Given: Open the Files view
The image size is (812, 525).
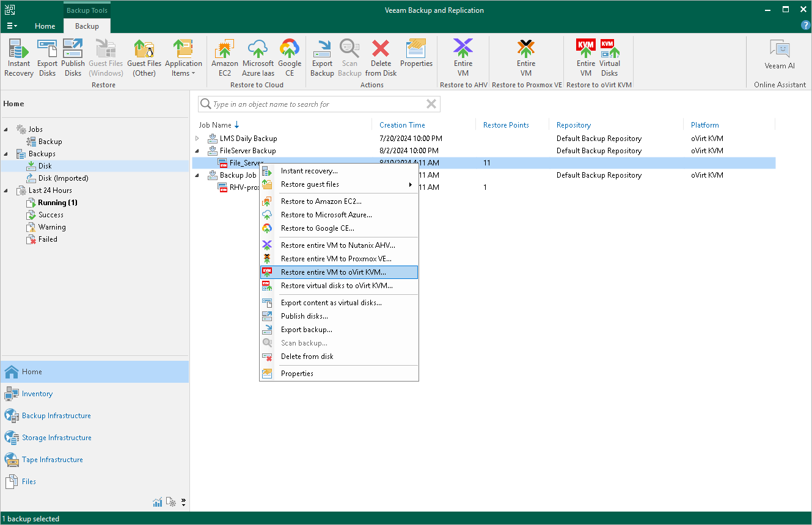Looking at the screenshot, I should 95,482.
